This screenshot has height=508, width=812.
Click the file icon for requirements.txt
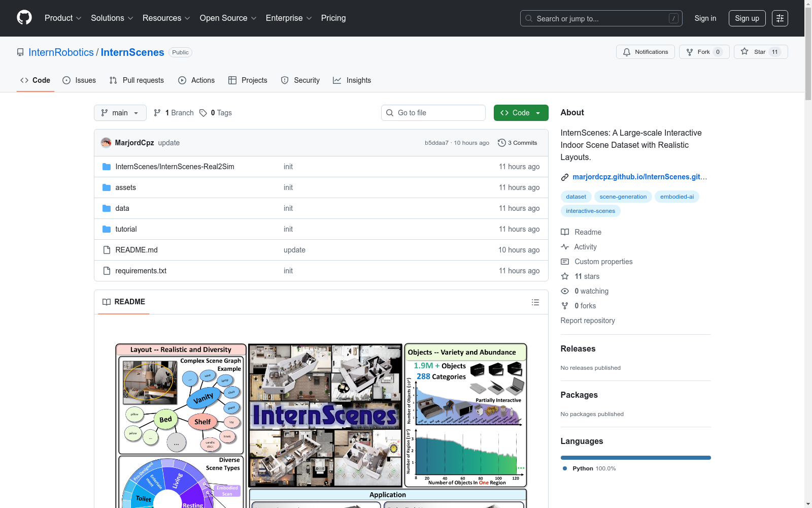point(107,271)
